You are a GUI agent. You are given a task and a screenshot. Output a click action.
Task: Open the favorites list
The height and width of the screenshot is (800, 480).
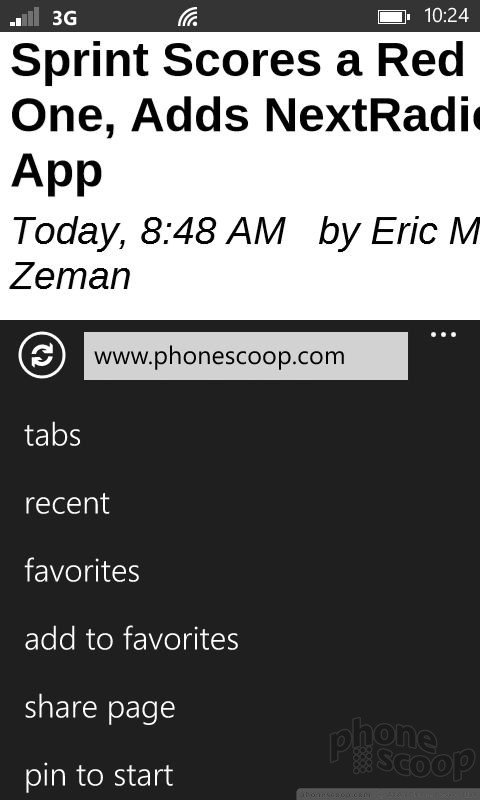click(82, 571)
